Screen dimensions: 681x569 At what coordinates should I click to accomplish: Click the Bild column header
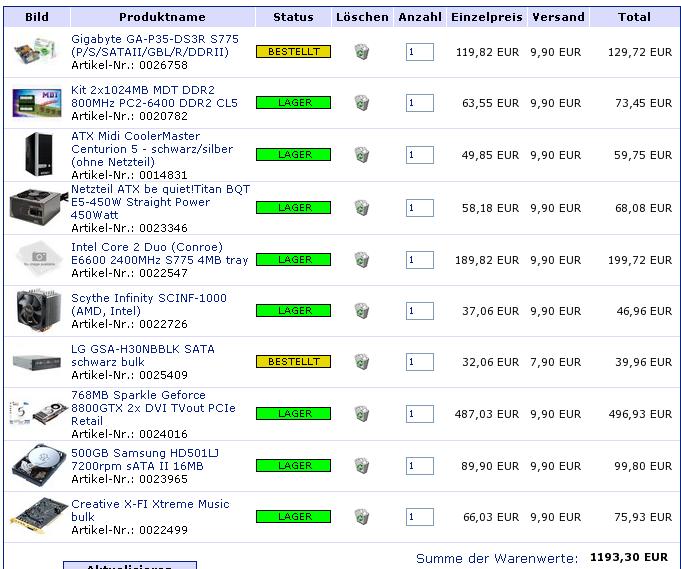click(x=37, y=17)
